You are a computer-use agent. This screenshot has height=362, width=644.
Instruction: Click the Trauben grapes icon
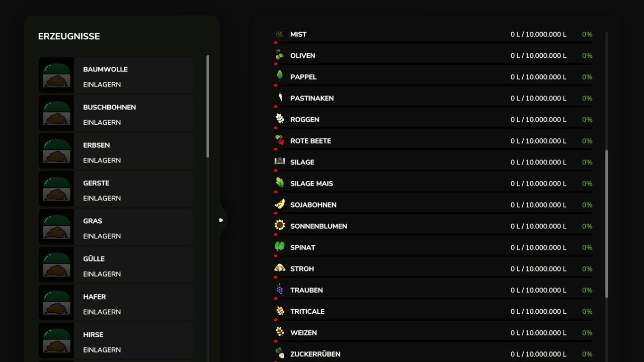click(280, 289)
